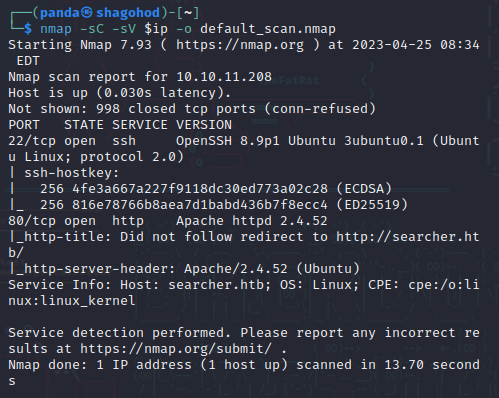Click the https://nmap.org link in header
The image size is (499, 398).
240,45
